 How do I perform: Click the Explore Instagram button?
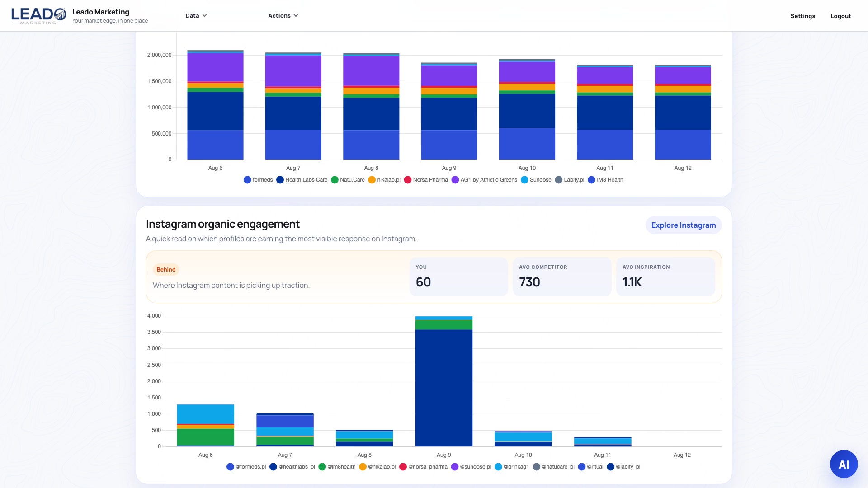pos(683,225)
